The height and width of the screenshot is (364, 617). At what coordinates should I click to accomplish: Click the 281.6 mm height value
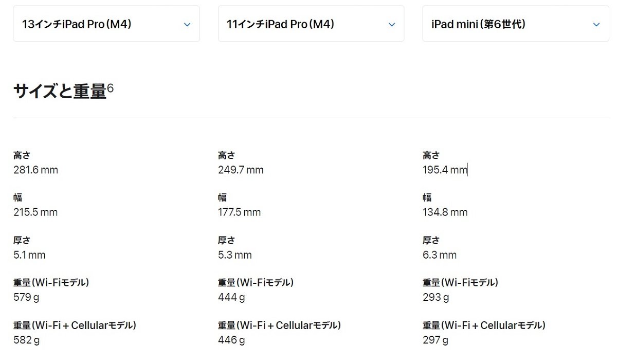point(35,170)
